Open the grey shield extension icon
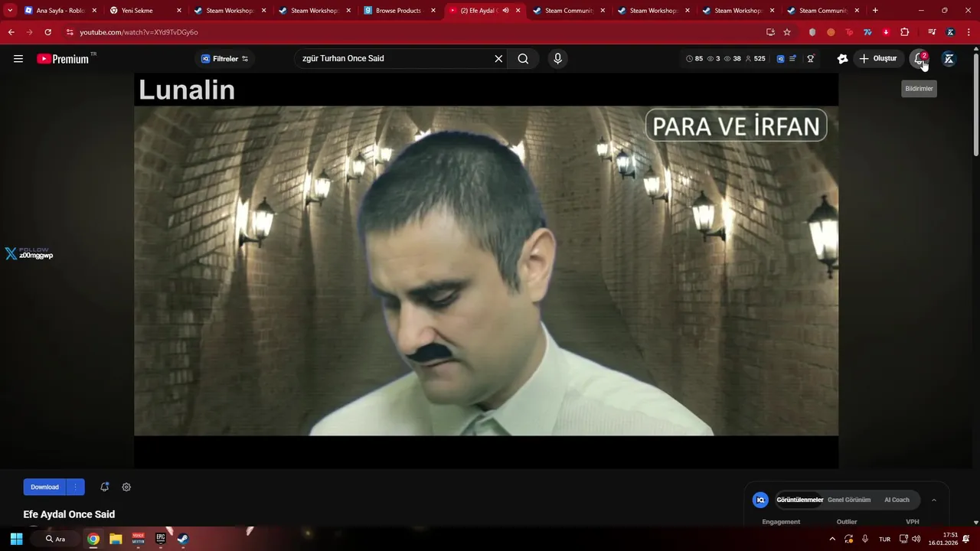Screen dimensions: 980x551 coord(812,32)
